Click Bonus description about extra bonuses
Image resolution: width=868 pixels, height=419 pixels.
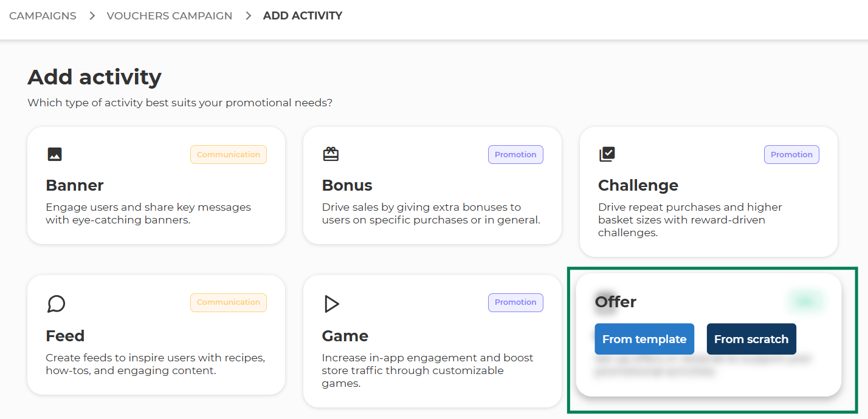(x=431, y=214)
